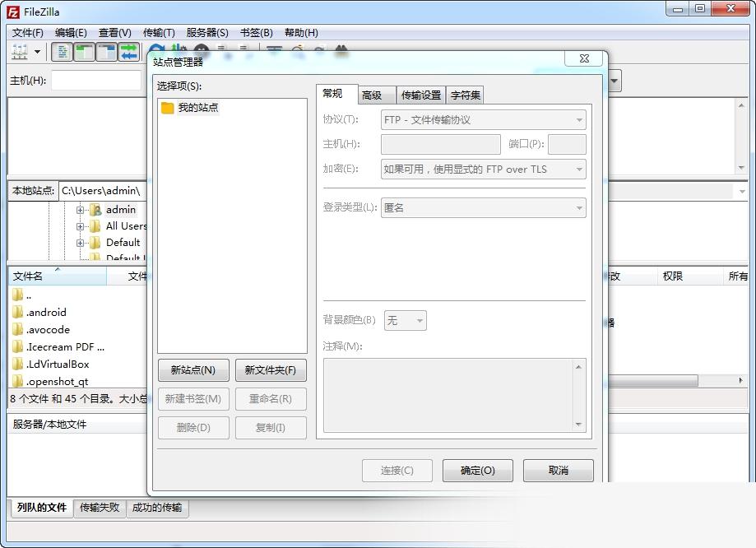Select the 我的站点 folder icon
The height and width of the screenshot is (548, 756).
167,108
